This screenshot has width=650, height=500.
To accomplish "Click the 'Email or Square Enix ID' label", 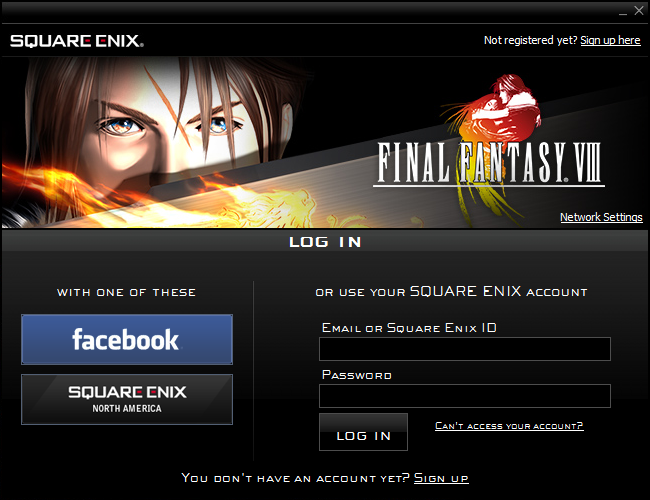I will pyautogui.click(x=409, y=328).
